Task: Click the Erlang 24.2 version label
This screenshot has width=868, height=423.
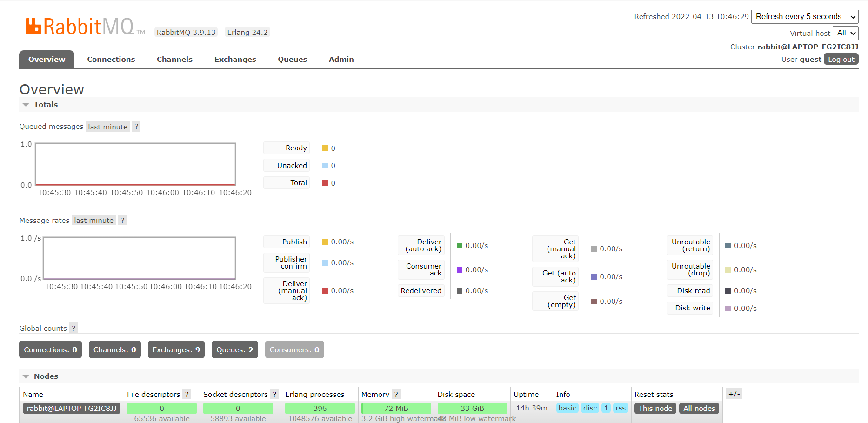Action: [247, 32]
